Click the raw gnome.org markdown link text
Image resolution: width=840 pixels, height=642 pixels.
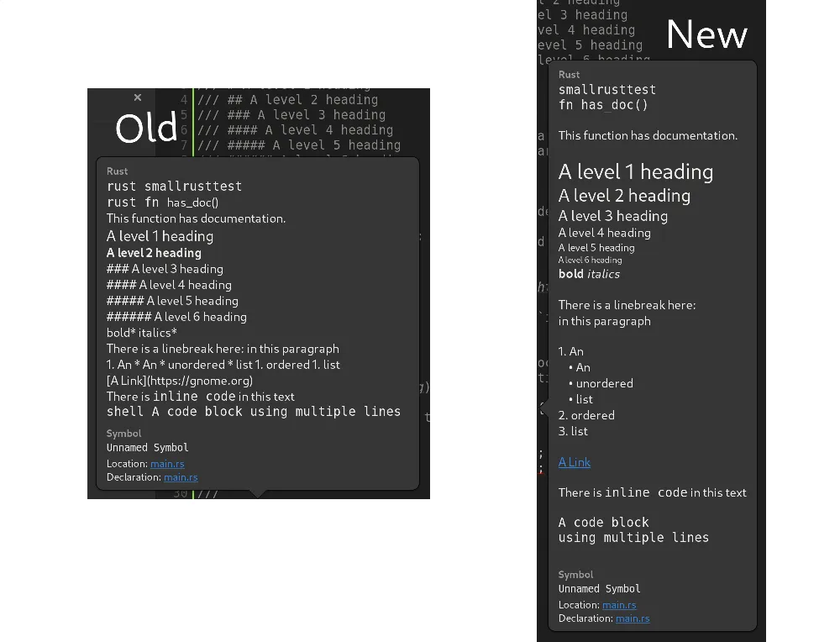180,381
